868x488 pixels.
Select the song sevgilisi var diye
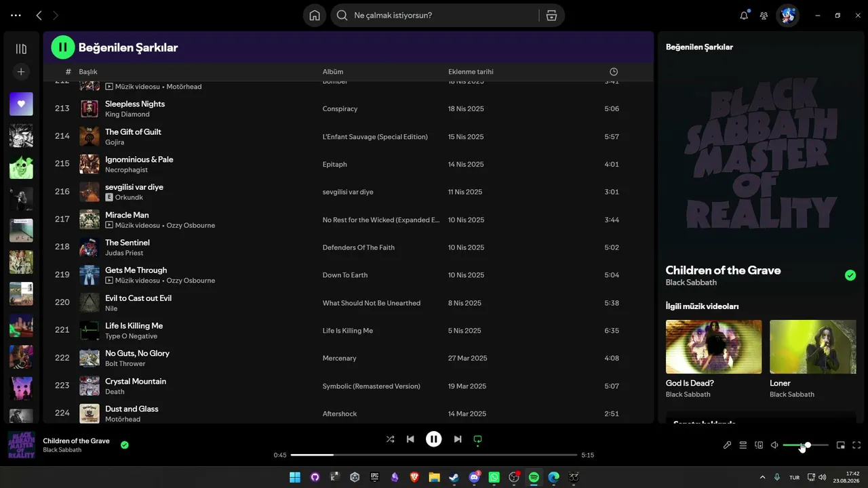point(134,187)
